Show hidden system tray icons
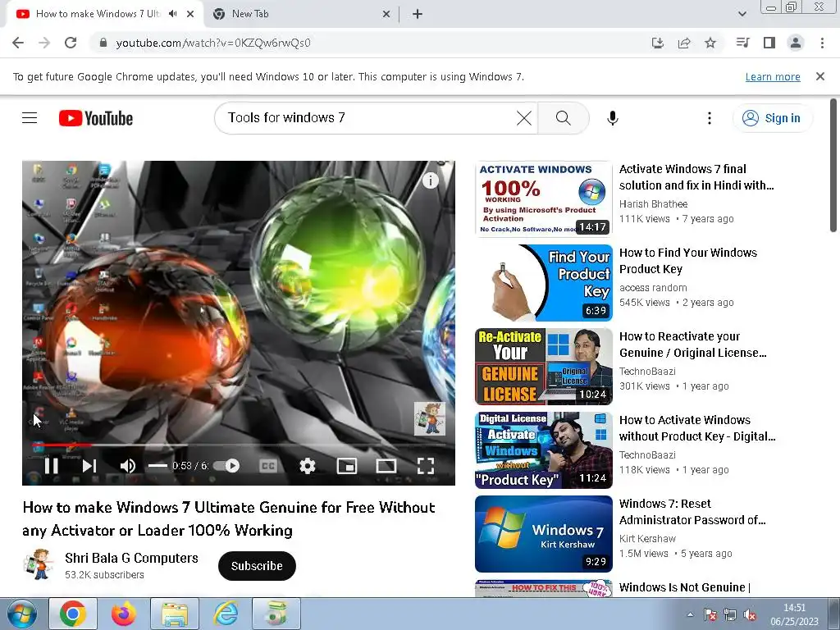Screen dimensions: 840x630 [690, 614]
